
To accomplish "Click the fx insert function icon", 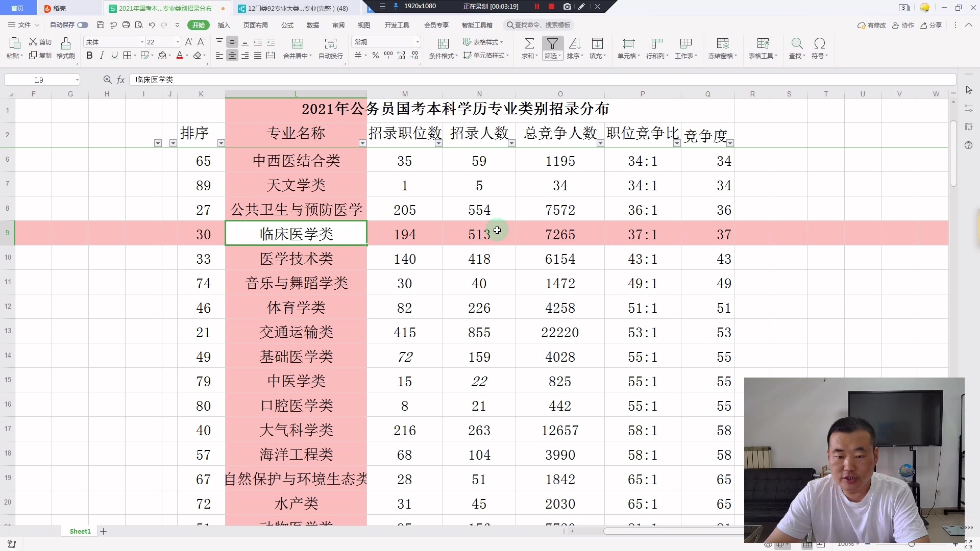I will 121,80.
